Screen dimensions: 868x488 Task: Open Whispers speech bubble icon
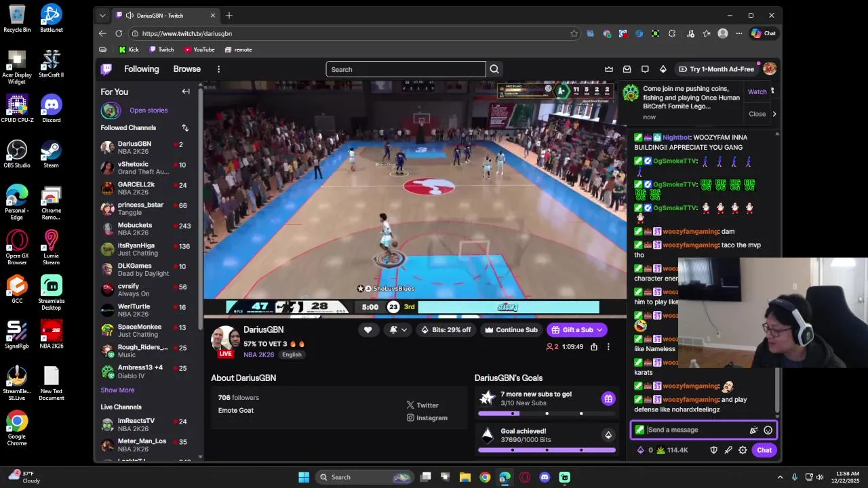[x=645, y=69]
